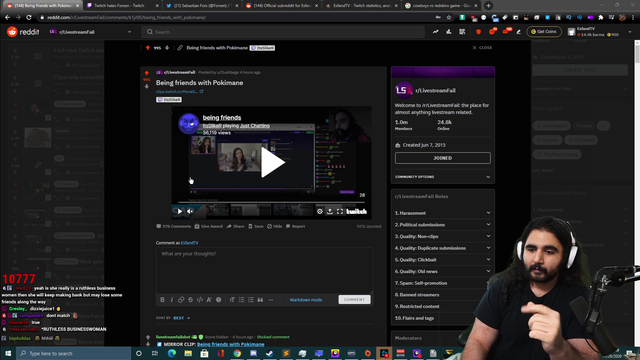Apply strikethrough in comment editor
Viewport: 640px width, 360px height.
point(190,300)
